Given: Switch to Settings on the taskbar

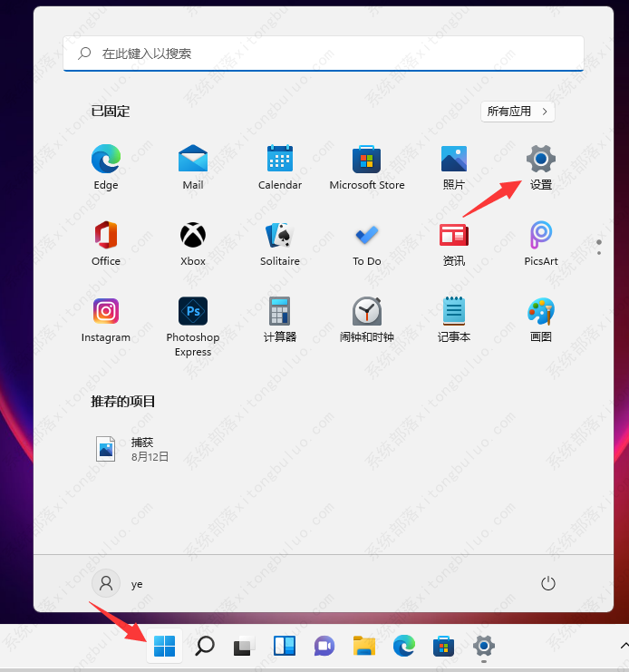Looking at the screenshot, I should 484,646.
